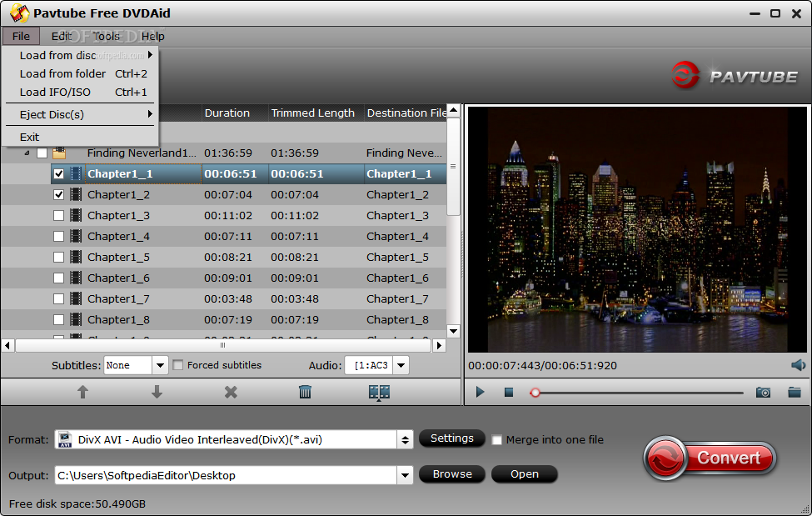Click the Trimmed Length column header
Image resolution: width=812 pixels, height=516 pixels.
click(316, 113)
